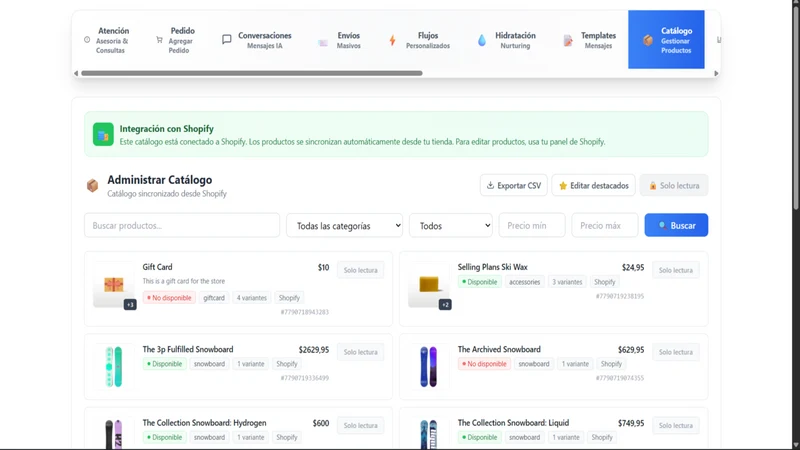800x450 pixels.
Task: Click The Archived Snowboard title
Action: pos(499,349)
